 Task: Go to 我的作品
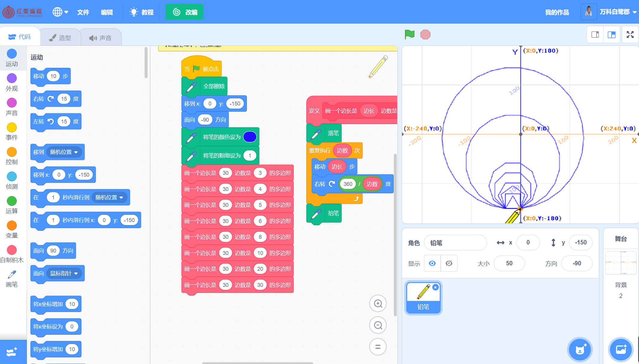pyautogui.click(x=557, y=12)
